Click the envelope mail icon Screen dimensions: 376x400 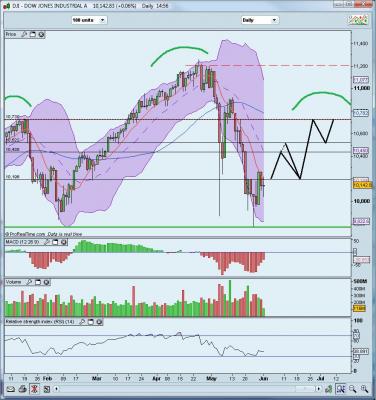tap(11, 389)
